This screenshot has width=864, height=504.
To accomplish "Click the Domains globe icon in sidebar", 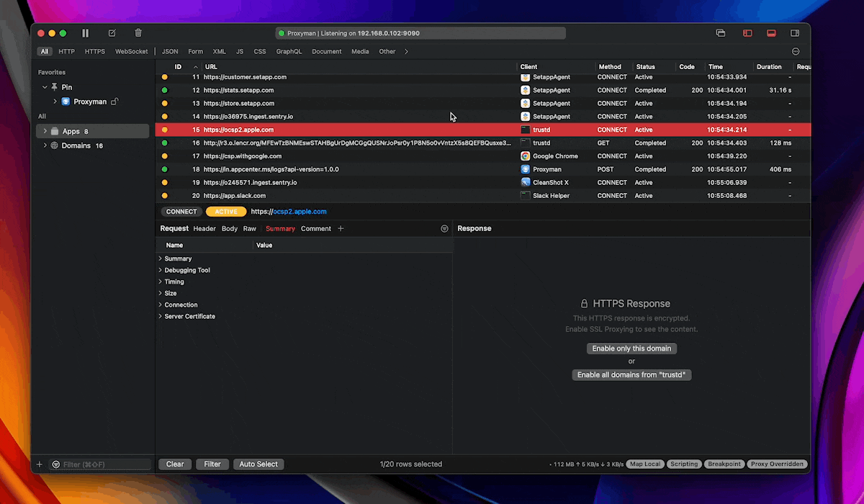I will (54, 145).
